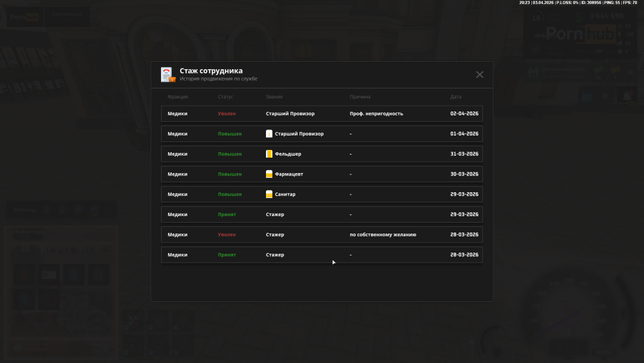
Task: Click the Уволен status in Стажер row
Action: 227,235
